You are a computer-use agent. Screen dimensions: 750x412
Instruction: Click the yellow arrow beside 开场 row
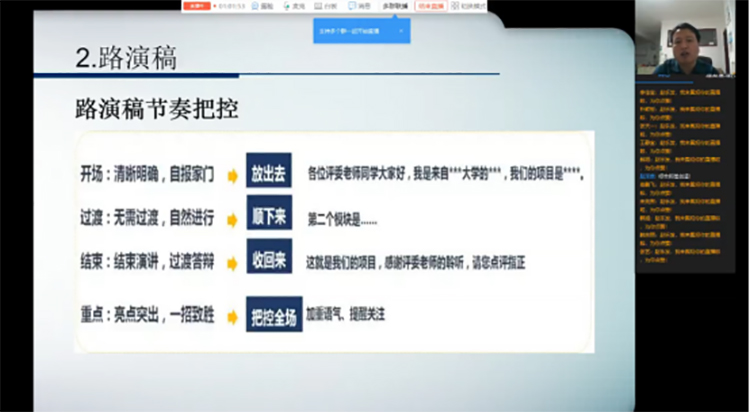(x=232, y=175)
